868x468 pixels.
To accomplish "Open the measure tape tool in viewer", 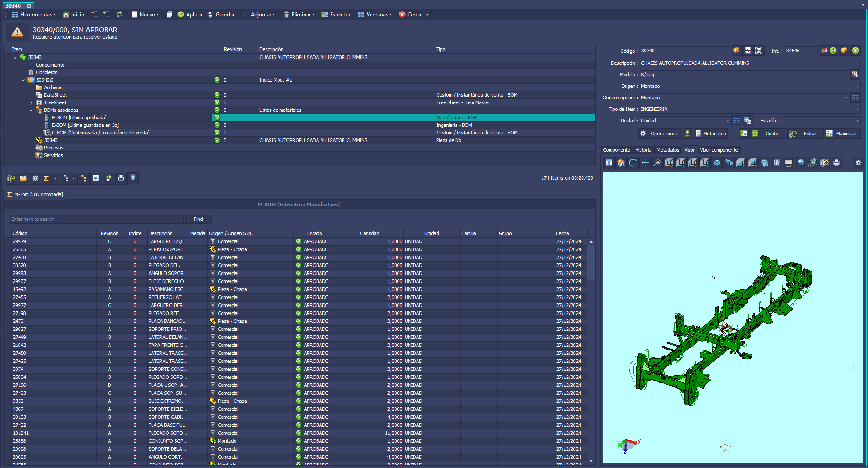I will [813, 163].
